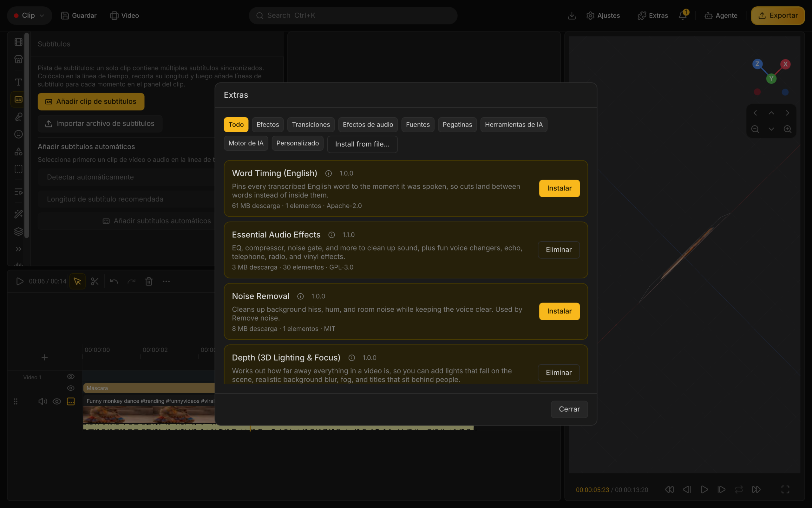
Task: Open the store sidebar icon
Action: (x=18, y=60)
